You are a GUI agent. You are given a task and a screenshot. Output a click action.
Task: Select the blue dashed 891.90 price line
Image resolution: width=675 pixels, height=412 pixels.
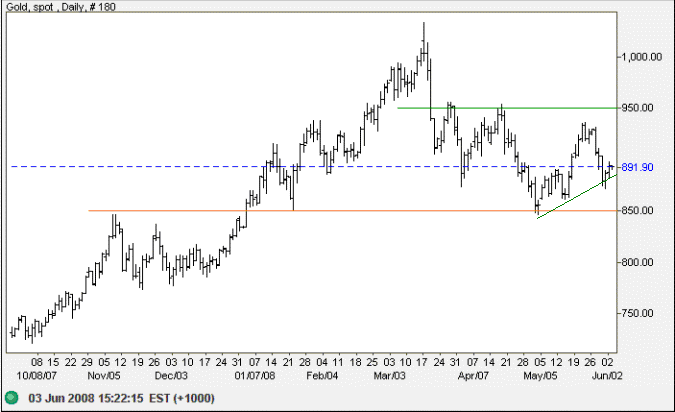(x=314, y=166)
